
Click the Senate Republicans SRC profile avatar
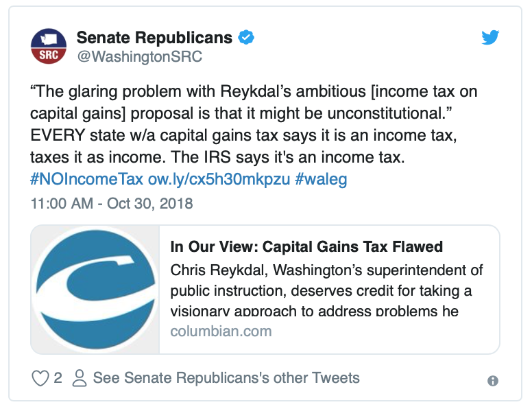[x=49, y=46]
